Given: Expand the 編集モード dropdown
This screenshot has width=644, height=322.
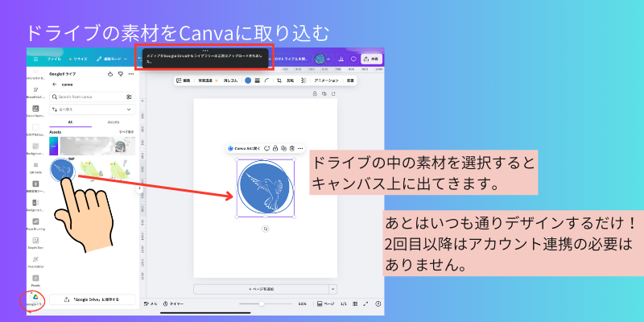Looking at the screenshot, I should tap(112, 59).
